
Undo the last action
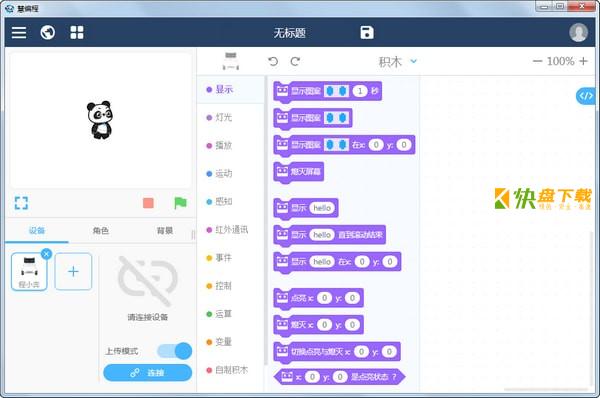(273, 61)
